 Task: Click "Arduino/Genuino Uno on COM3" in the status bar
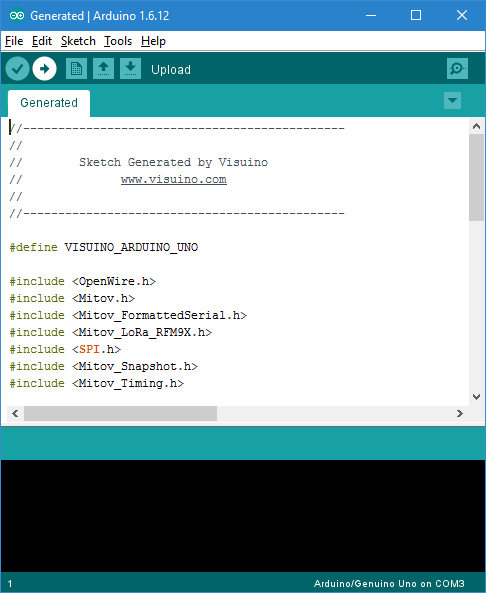coord(389,584)
